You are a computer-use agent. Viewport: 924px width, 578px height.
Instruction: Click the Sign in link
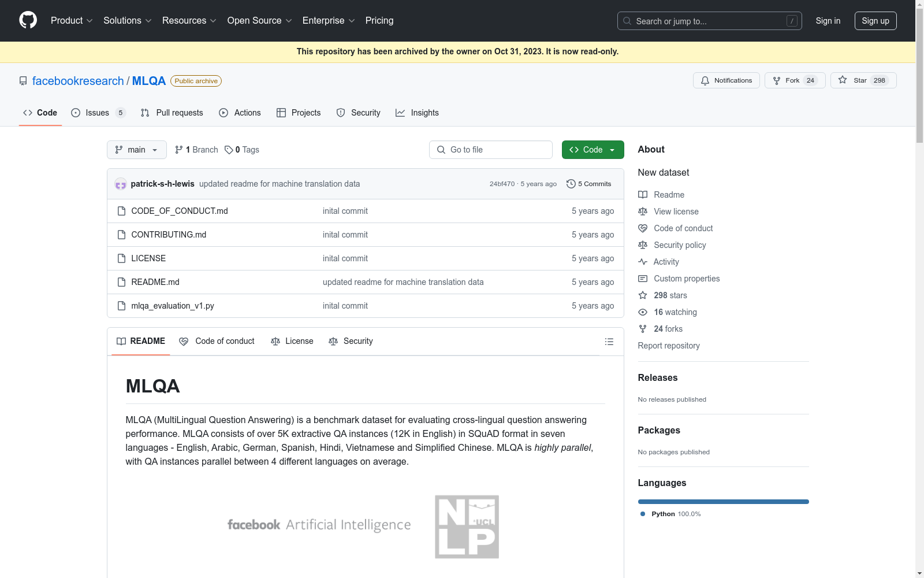tap(828, 21)
